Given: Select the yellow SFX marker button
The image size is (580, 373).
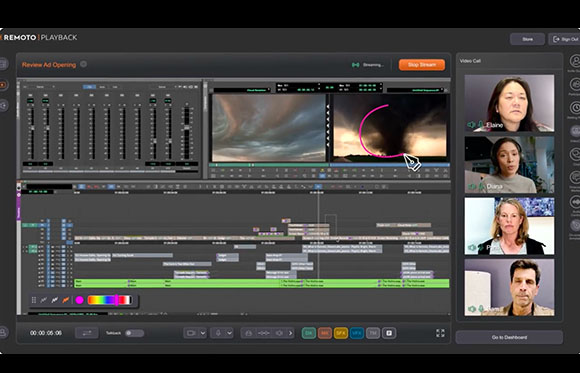Looking at the screenshot, I should pos(341,333).
